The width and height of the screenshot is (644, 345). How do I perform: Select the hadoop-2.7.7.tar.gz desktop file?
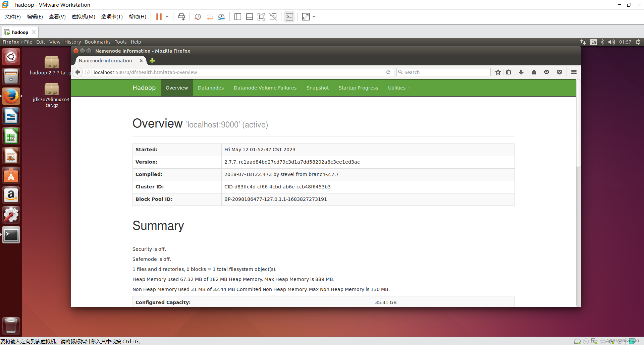click(51, 66)
